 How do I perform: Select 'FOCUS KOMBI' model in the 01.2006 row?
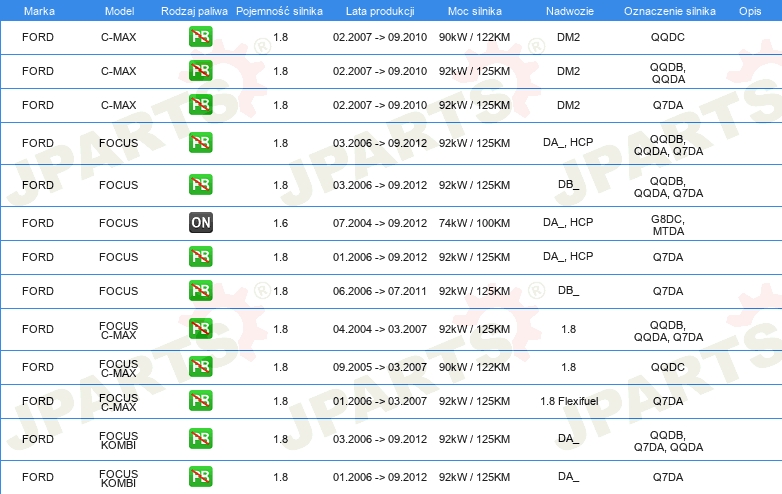(118, 478)
